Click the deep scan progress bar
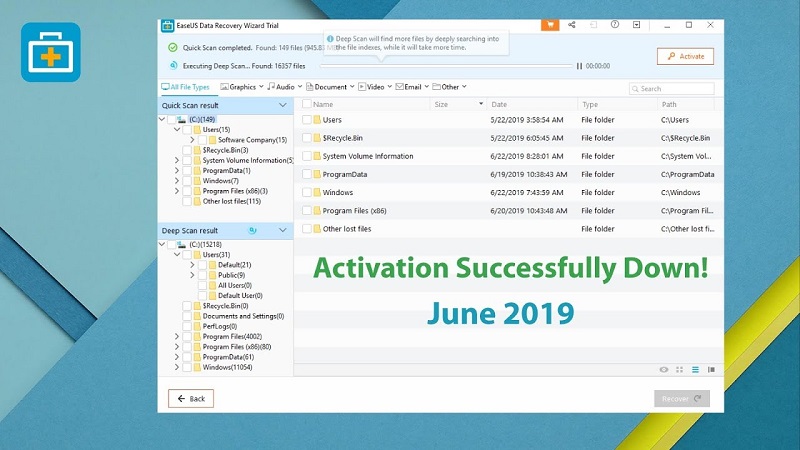This screenshot has width=800, height=450. pyautogui.click(x=446, y=66)
